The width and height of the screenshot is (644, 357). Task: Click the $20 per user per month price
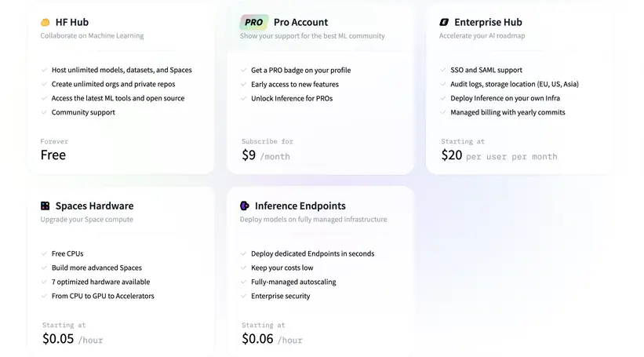tap(499, 155)
